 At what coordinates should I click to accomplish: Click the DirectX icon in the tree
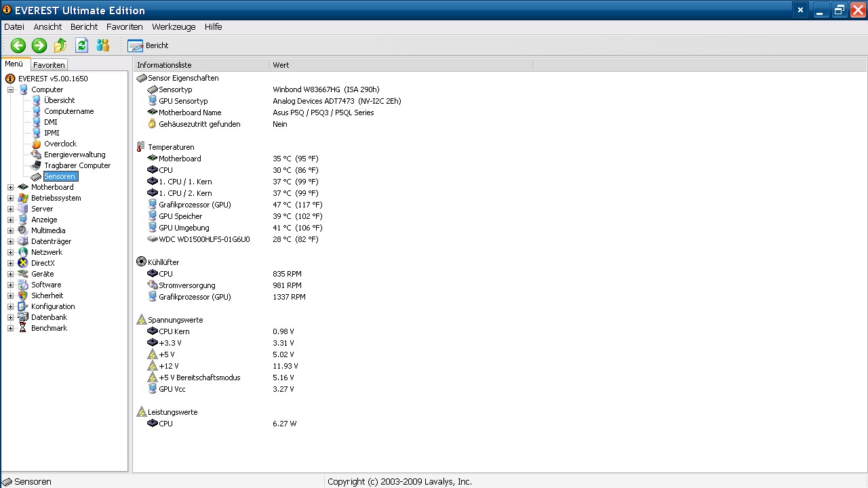[23, 263]
